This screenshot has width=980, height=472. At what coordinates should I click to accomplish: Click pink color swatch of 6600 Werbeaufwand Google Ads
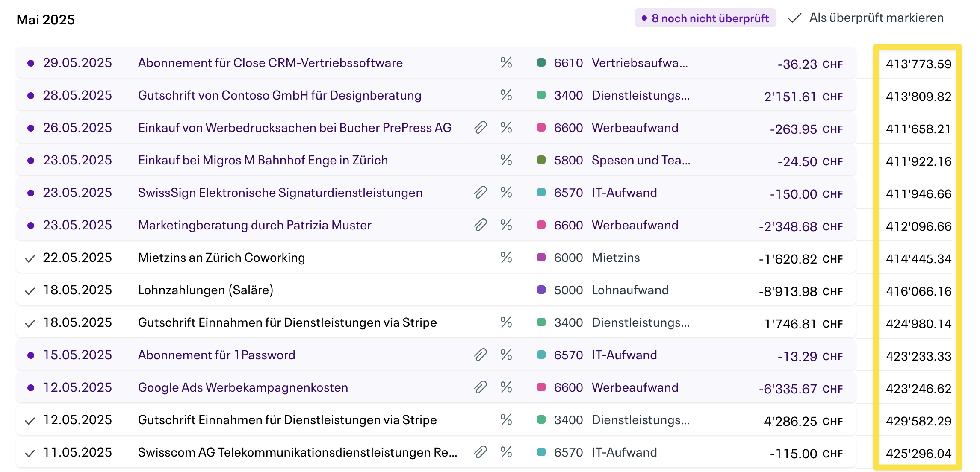[x=541, y=387]
